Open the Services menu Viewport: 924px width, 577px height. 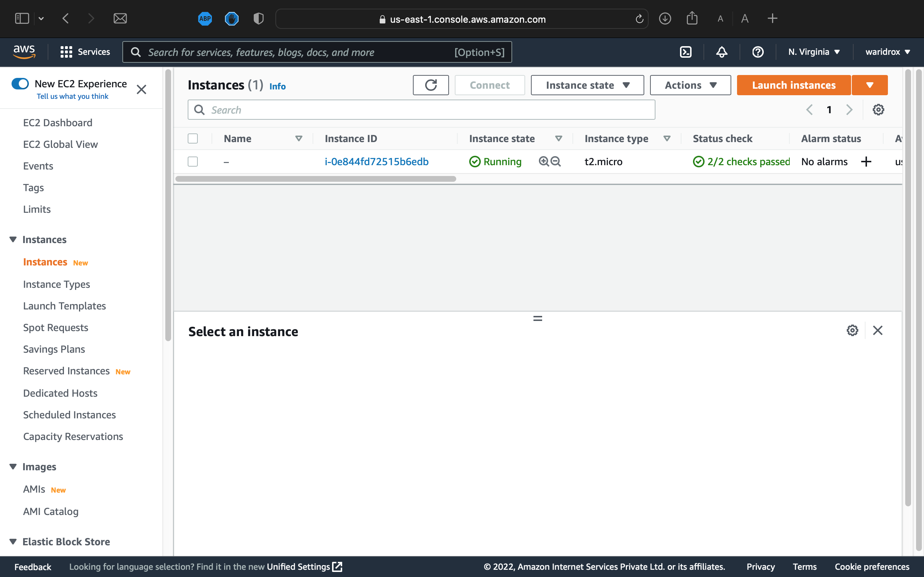(85, 52)
